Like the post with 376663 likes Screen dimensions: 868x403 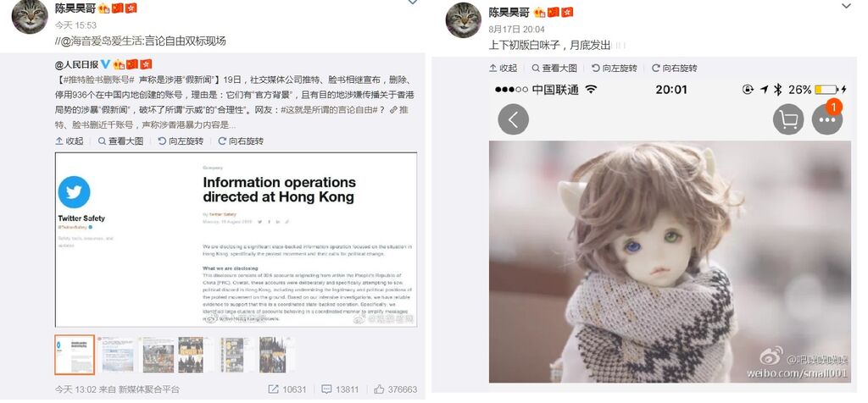point(379,389)
